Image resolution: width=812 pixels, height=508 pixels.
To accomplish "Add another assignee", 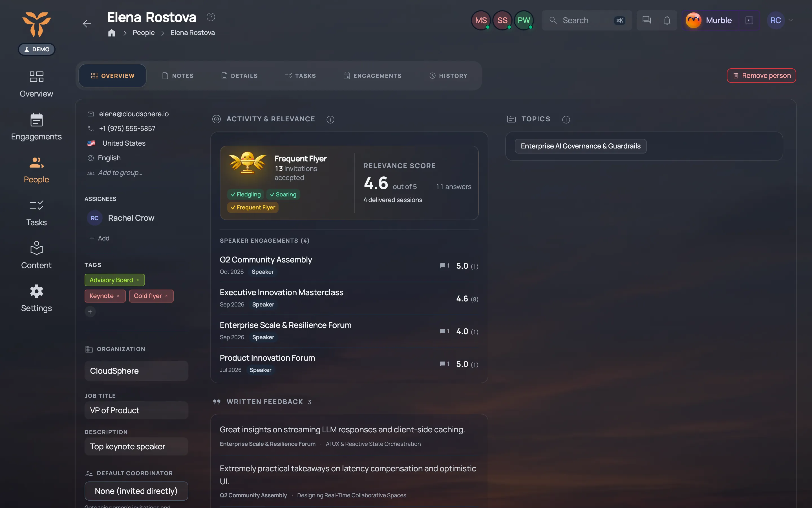I will (x=99, y=238).
